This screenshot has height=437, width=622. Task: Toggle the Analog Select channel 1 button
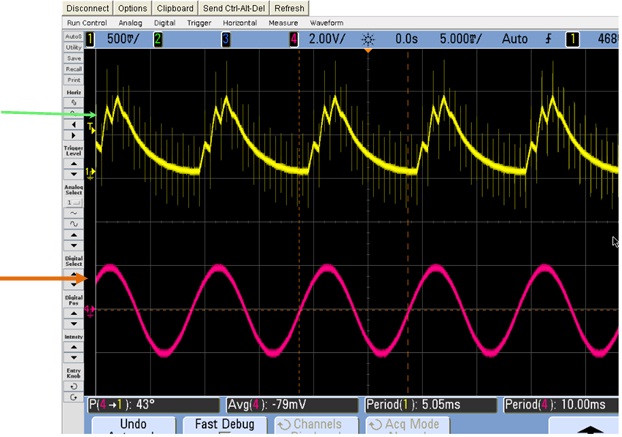[73, 203]
